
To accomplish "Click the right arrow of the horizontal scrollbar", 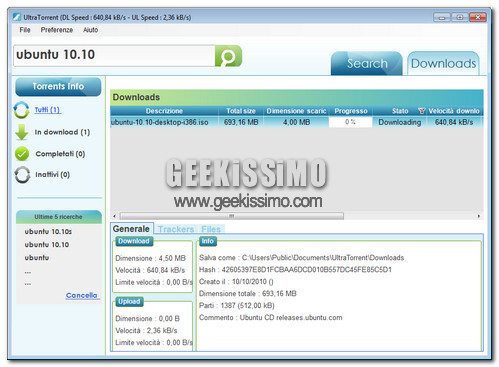I will click(479, 216).
